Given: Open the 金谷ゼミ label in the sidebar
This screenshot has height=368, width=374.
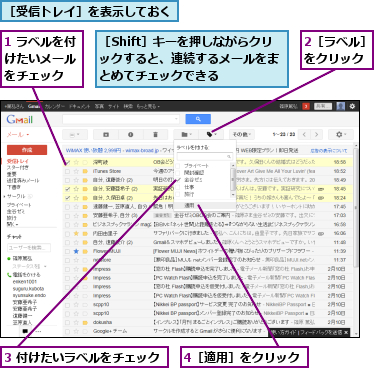Looking at the screenshot, I should pyautogui.click(x=16, y=211).
